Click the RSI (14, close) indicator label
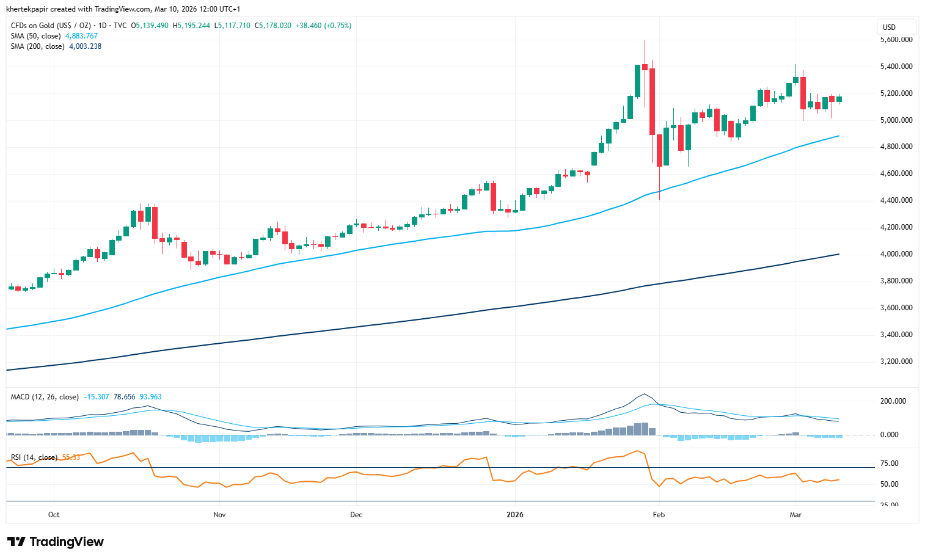 [34, 457]
